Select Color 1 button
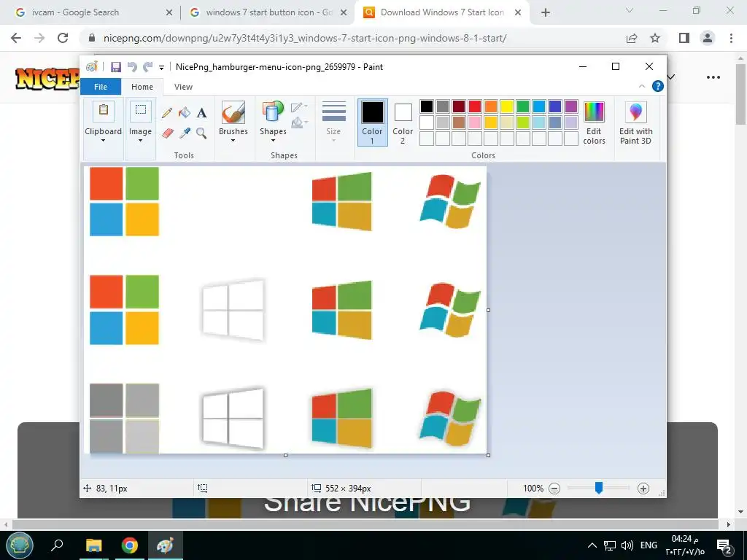 tap(373, 122)
